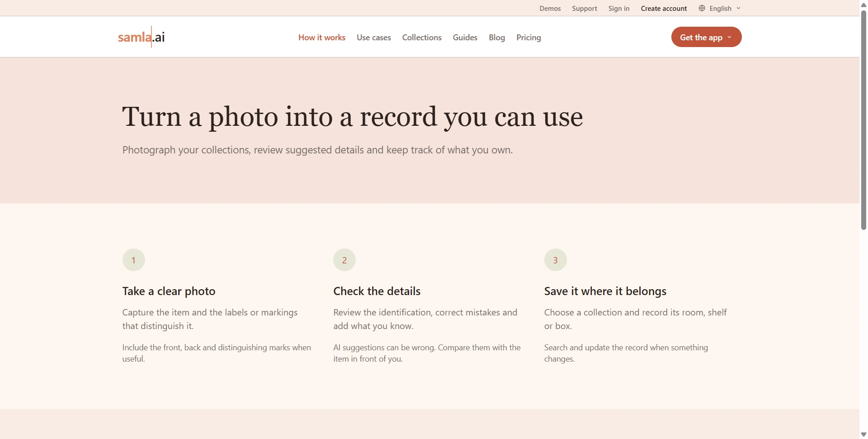Viewport: 868px width, 439px height.
Task: Click the "Photograph your collections" subtitle
Action: [317, 150]
